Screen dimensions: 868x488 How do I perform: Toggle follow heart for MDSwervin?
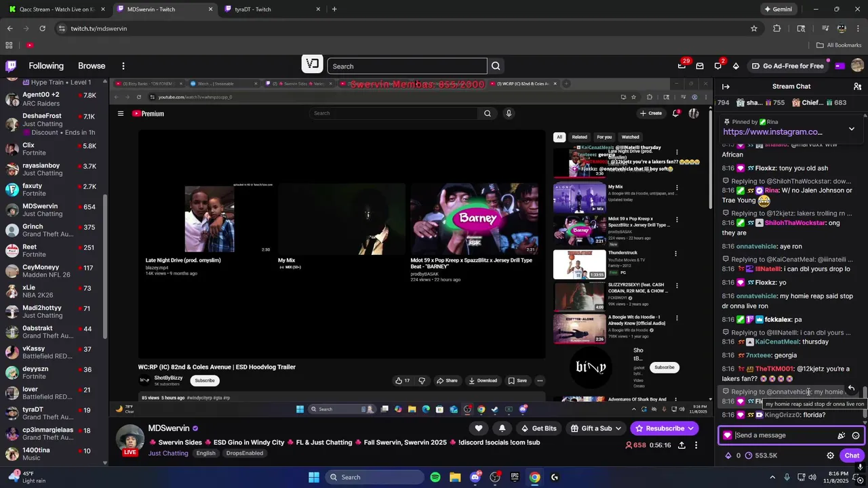(x=478, y=428)
